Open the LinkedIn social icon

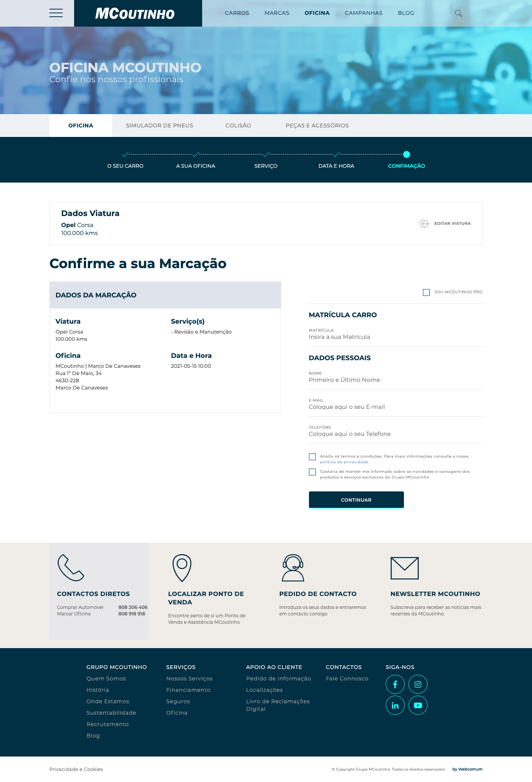tap(395, 705)
